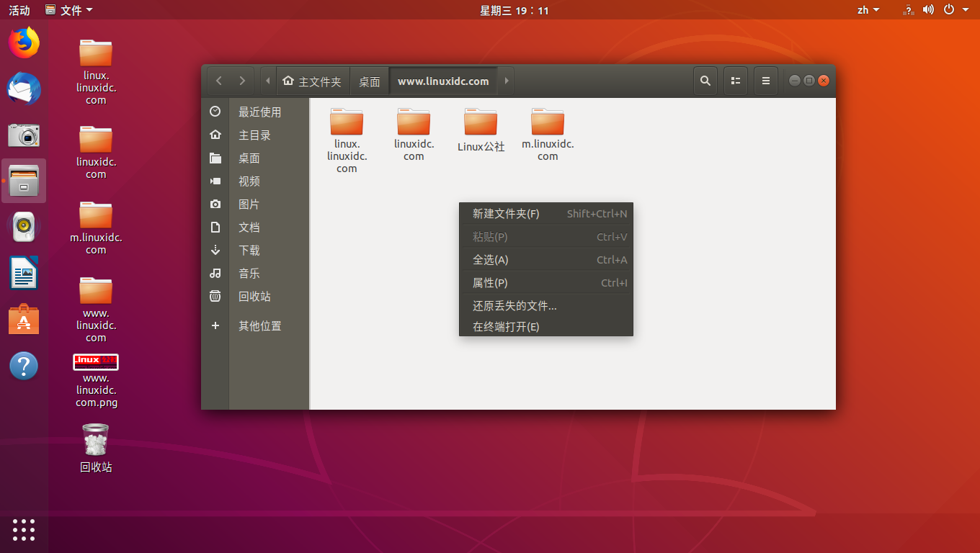Click the Files manager dock icon
The image size is (980, 553).
tap(24, 181)
